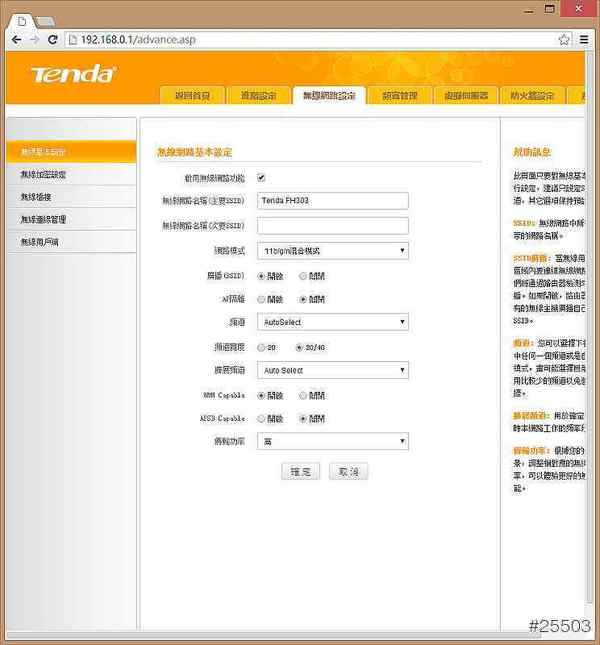The height and width of the screenshot is (645, 600).
Task: Click the browser forward arrow
Action: tap(35, 39)
